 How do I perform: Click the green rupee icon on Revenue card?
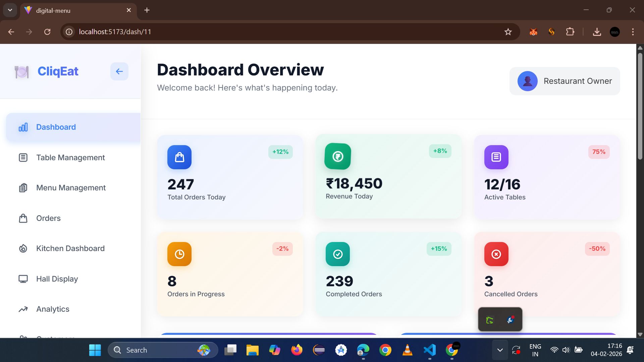point(338,156)
